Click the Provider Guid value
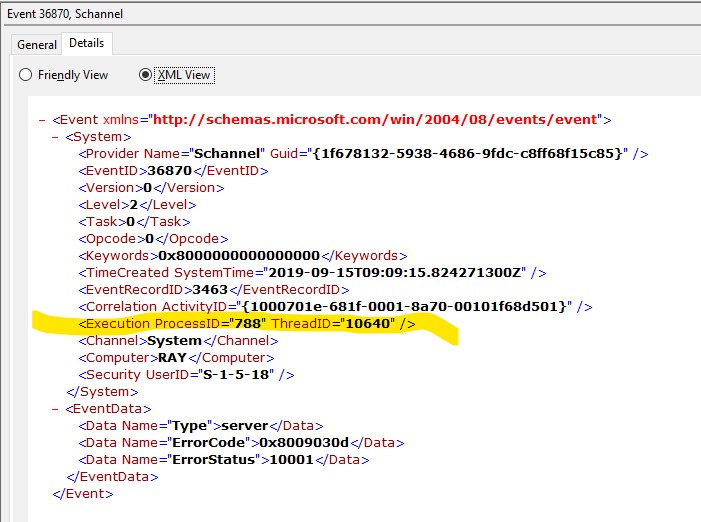 pyautogui.click(x=467, y=154)
